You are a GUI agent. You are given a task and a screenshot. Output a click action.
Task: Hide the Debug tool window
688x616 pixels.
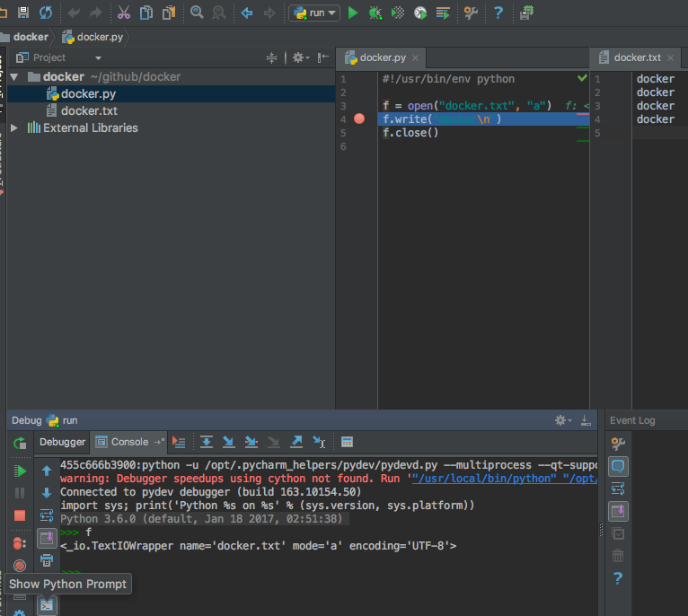(586, 420)
